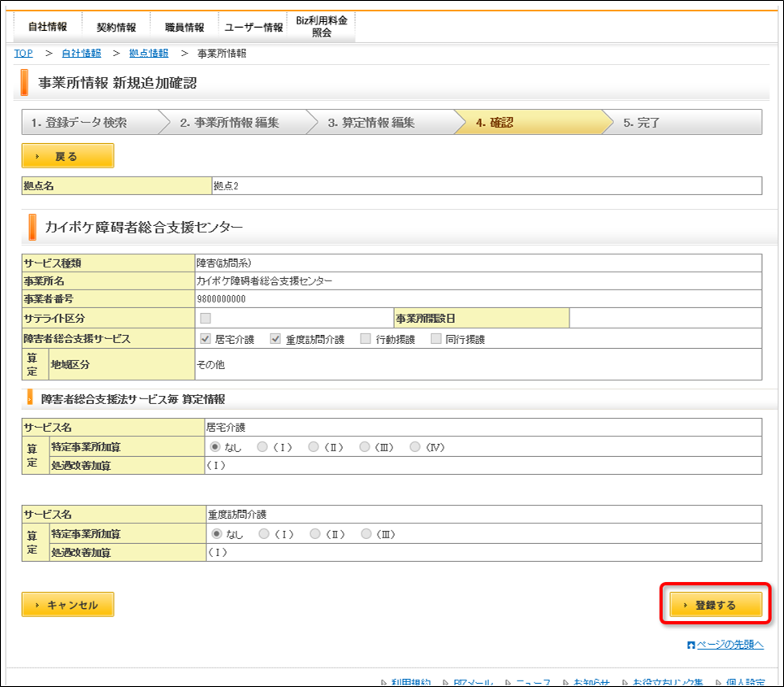Select なし for 重度訪問介護 特定事業所加算

pyautogui.click(x=216, y=534)
